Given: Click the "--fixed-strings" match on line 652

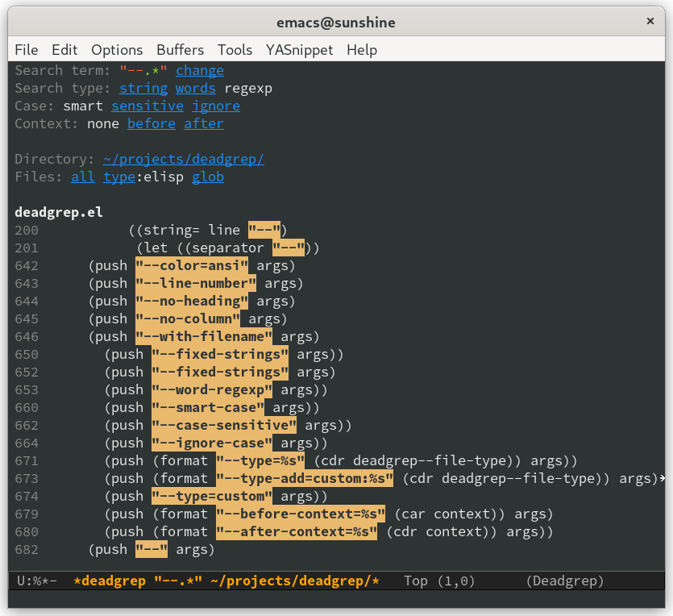Looking at the screenshot, I should [220, 373].
